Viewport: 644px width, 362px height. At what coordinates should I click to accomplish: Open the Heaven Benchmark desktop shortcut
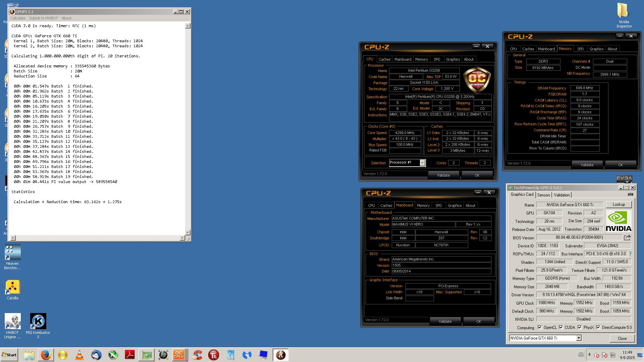(x=12, y=257)
